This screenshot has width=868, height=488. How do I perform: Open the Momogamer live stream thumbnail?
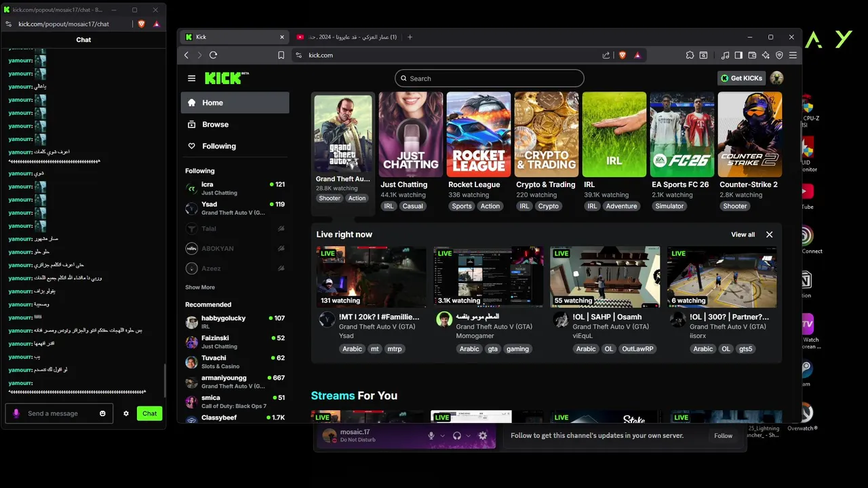pyautogui.click(x=488, y=277)
